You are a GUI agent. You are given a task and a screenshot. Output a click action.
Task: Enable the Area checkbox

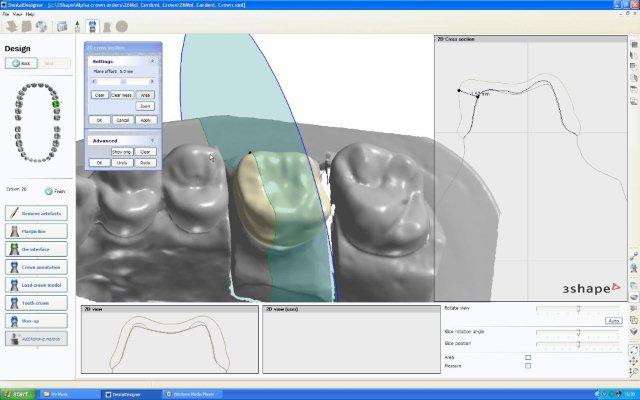(528, 357)
